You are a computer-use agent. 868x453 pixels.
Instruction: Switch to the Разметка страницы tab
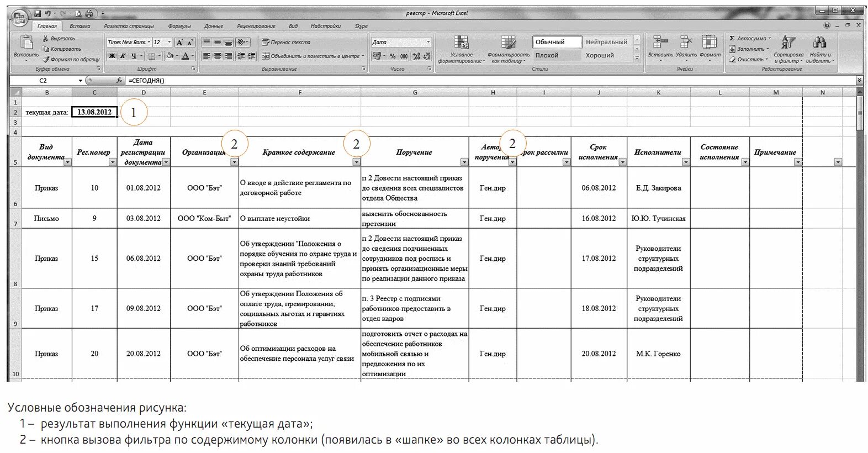[x=129, y=26]
